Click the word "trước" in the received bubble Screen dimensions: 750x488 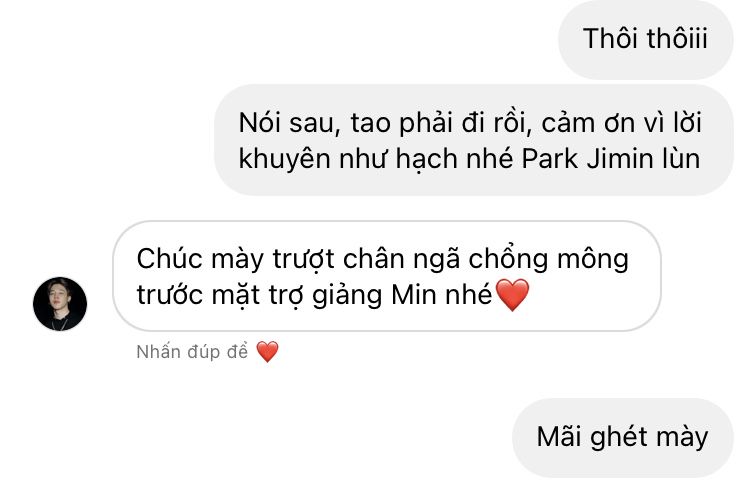pyautogui.click(x=170, y=296)
